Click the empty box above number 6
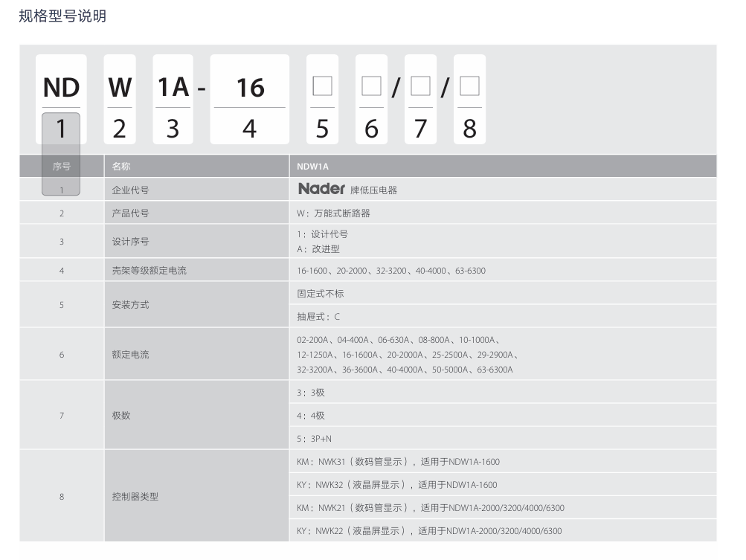This screenshot has width=746, height=560. (371, 86)
